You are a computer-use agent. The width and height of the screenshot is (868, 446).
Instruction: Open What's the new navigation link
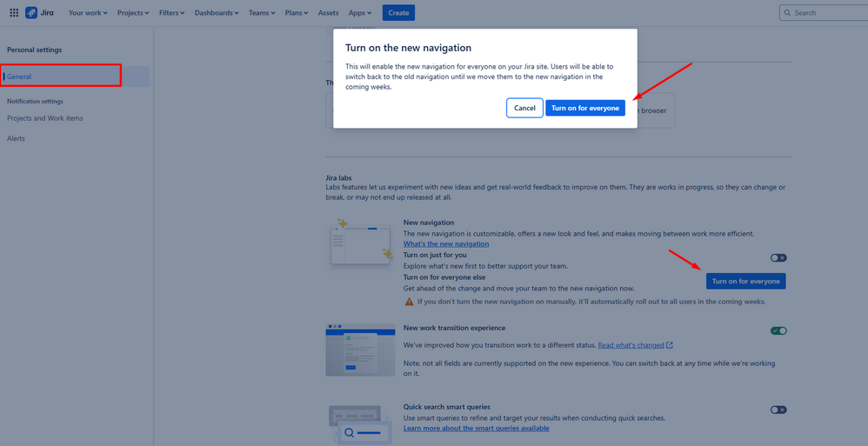click(446, 243)
